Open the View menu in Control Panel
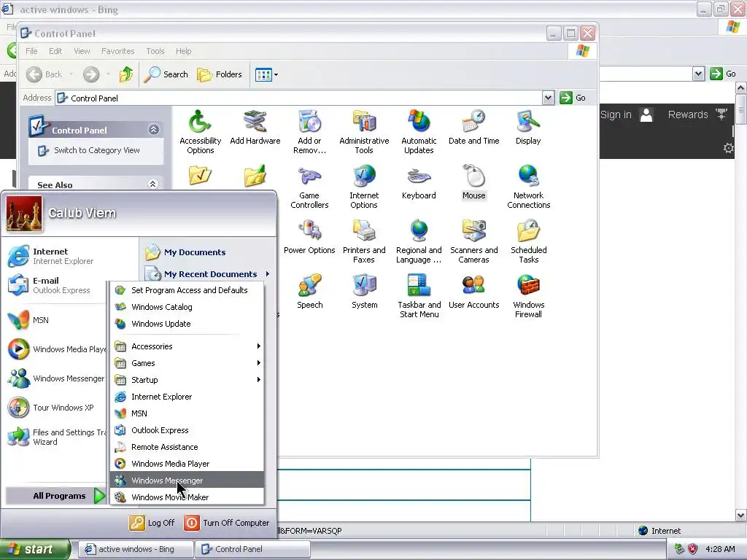 coord(82,51)
